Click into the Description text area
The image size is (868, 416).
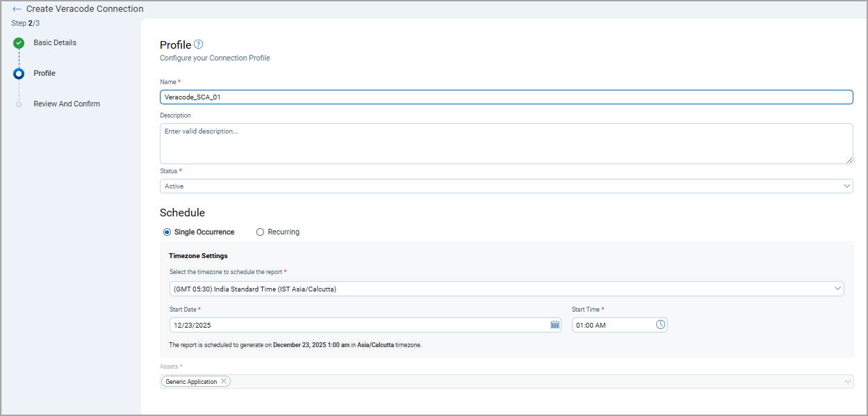point(506,143)
